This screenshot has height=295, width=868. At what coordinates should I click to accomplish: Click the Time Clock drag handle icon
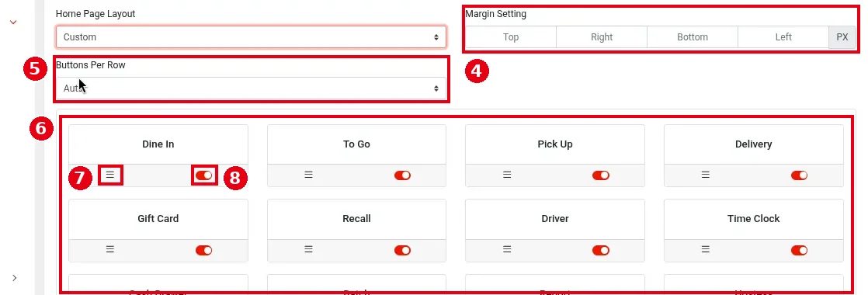[705, 250]
